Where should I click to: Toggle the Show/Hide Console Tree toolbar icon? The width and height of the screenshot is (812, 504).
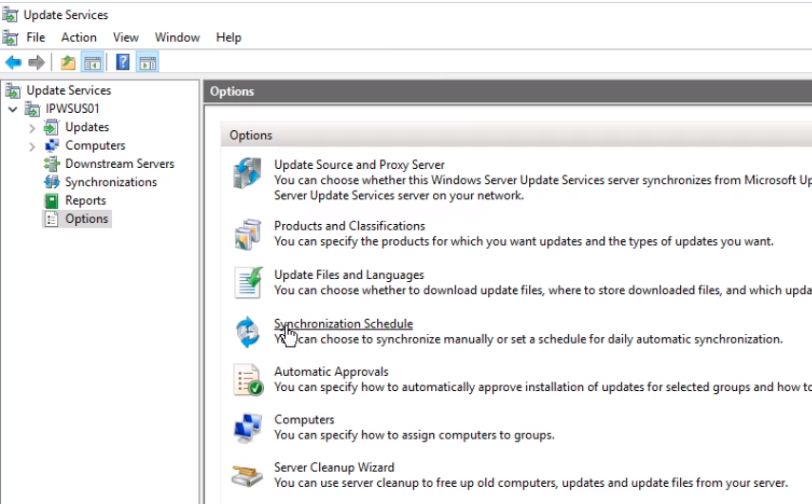click(92, 63)
